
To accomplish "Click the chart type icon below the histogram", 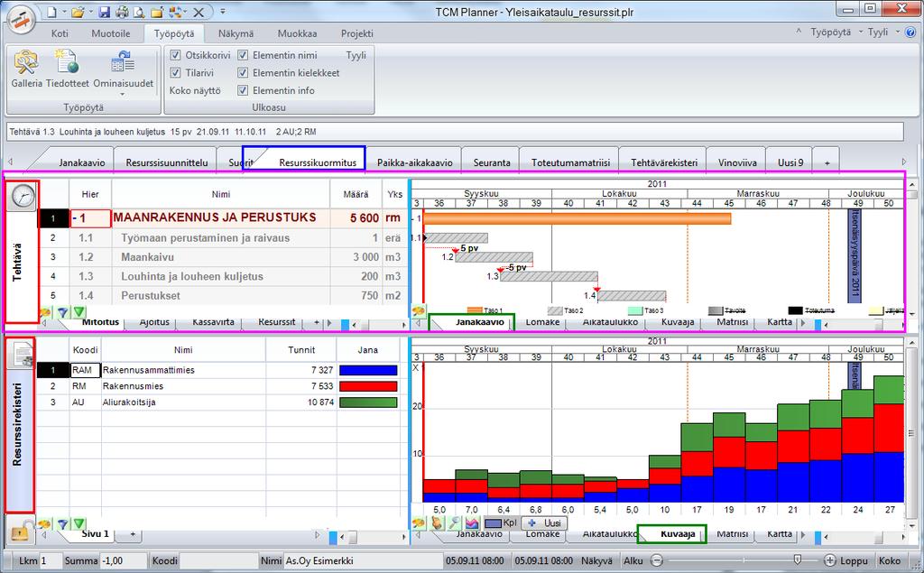I will click(x=471, y=522).
